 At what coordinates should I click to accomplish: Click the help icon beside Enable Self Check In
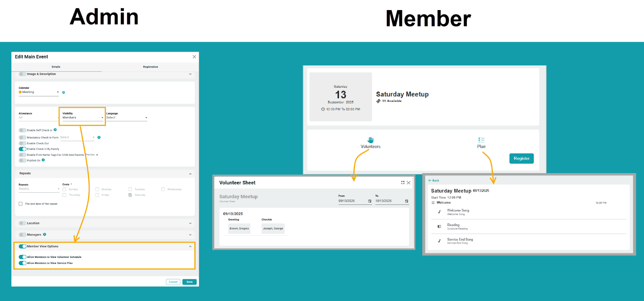click(x=55, y=130)
